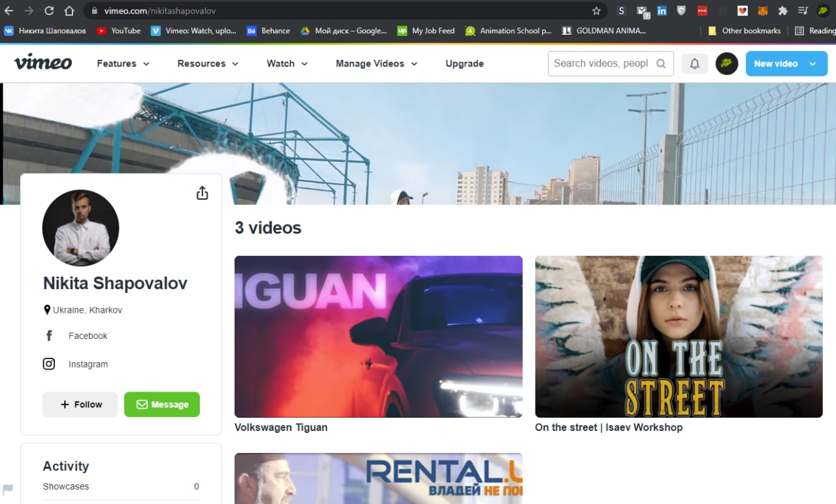Open the YouTube bookmark
836x504 pixels.
[x=118, y=31]
